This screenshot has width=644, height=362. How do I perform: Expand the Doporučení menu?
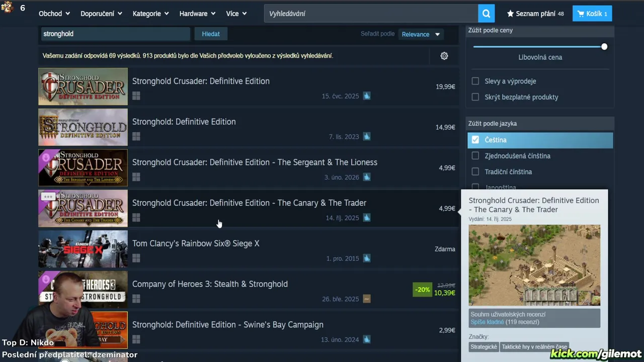101,14
